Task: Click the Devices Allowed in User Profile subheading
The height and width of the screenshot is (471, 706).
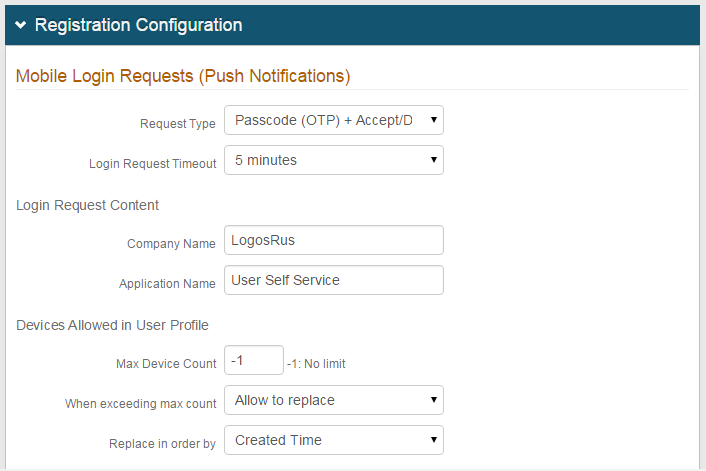Action: point(112,325)
